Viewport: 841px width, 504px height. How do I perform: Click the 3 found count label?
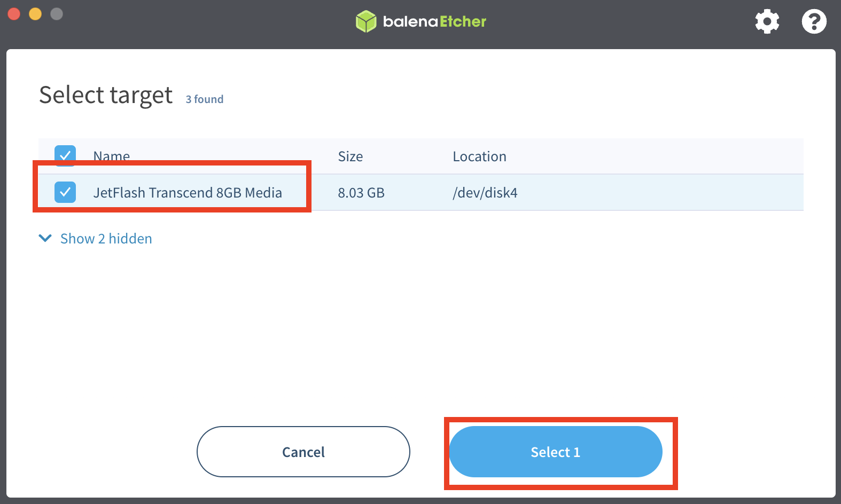coord(205,99)
